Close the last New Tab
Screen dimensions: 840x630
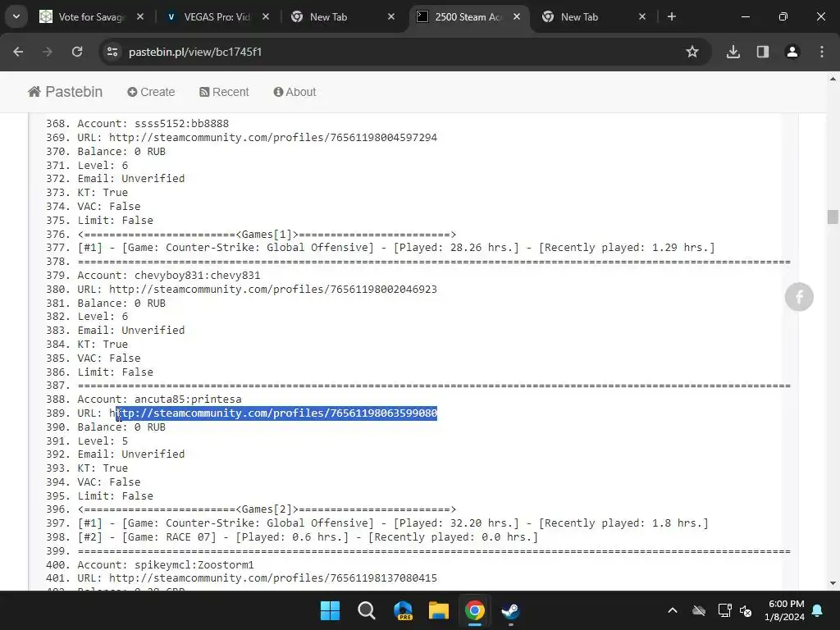click(x=641, y=17)
